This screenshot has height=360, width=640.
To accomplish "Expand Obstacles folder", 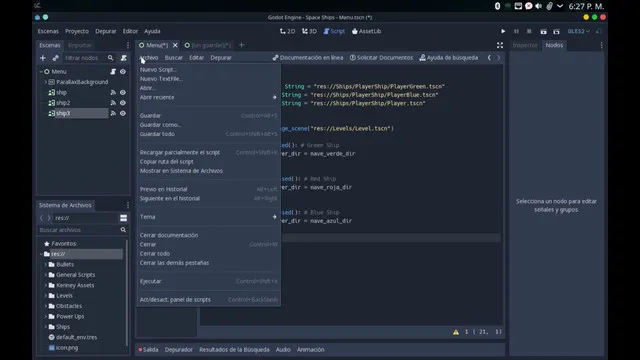I will click(x=46, y=306).
